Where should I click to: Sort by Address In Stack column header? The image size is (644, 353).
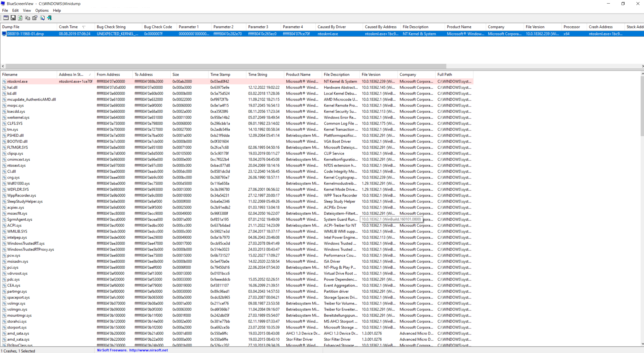click(x=71, y=74)
